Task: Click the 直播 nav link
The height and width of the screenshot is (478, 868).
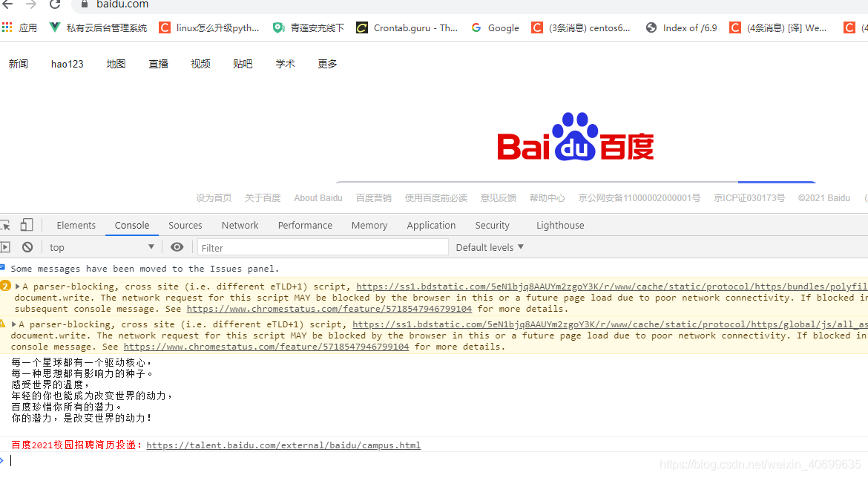Action: [x=158, y=65]
